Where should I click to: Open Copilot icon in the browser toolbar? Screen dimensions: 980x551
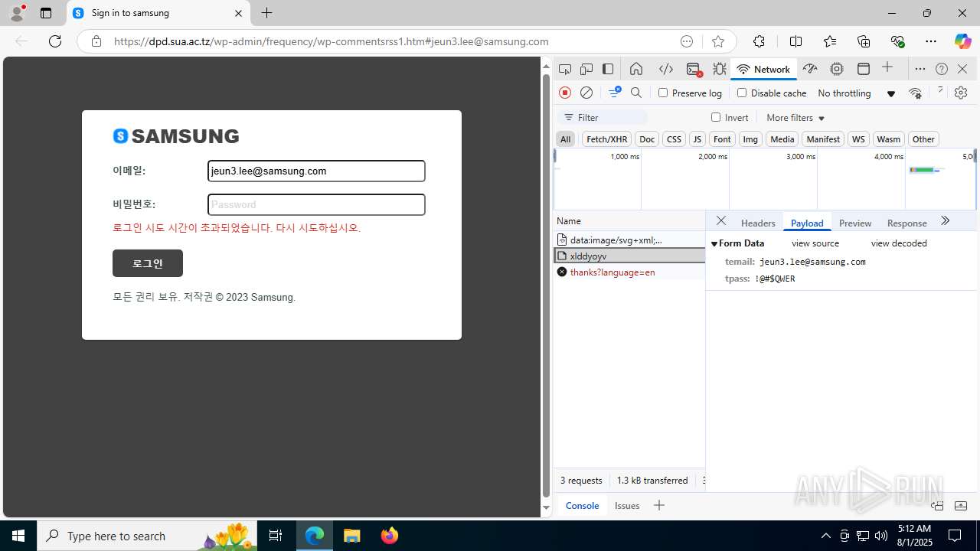(962, 41)
